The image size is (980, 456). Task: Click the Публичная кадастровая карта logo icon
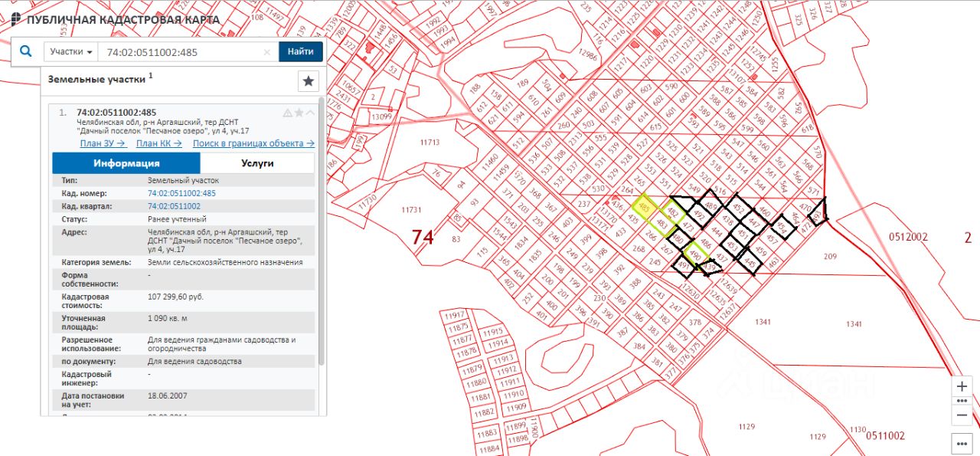(x=16, y=19)
